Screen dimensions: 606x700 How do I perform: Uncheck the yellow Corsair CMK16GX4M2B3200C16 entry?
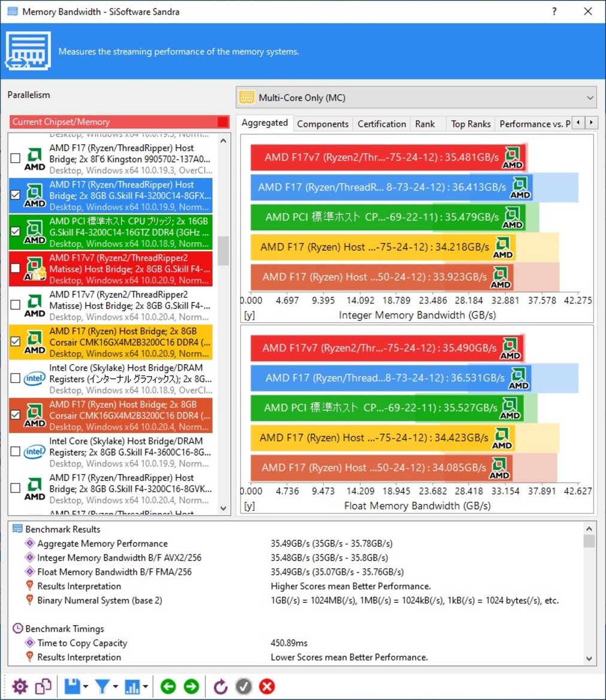15,341
